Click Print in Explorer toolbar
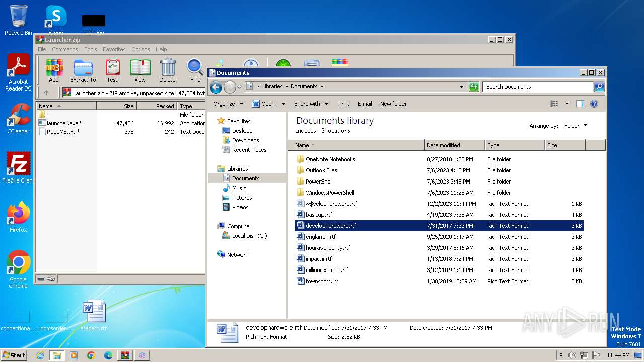 (344, 104)
